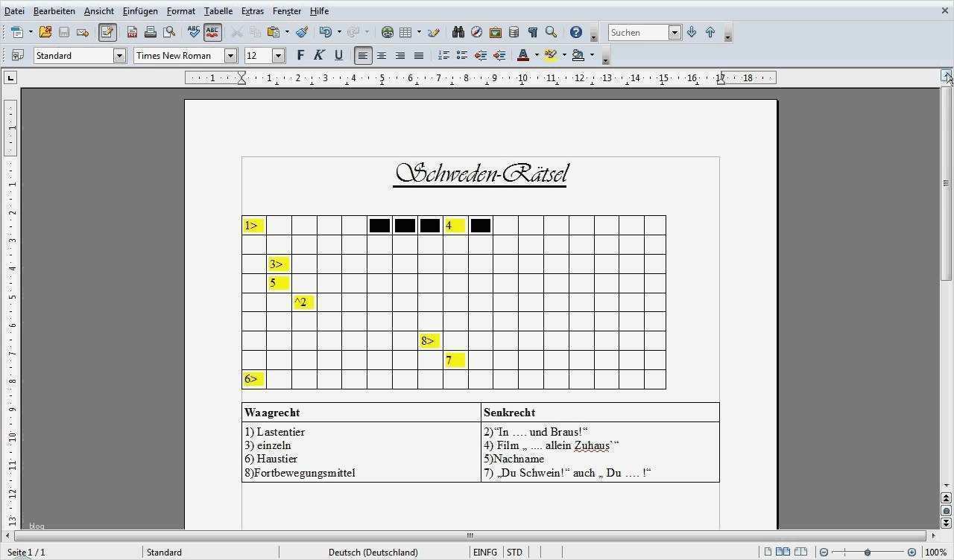
Task: Open the Undo history dropdown arrow
Action: click(339, 32)
